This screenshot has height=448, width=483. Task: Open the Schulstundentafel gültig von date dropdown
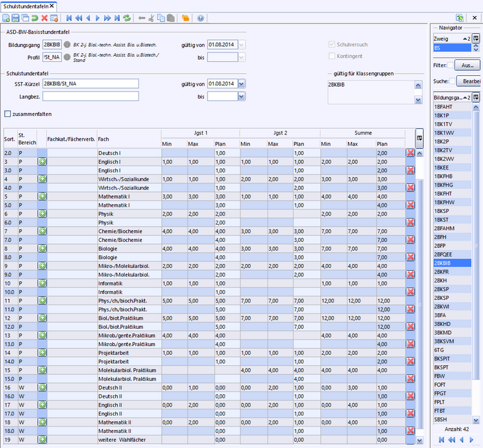coord(241,84)
